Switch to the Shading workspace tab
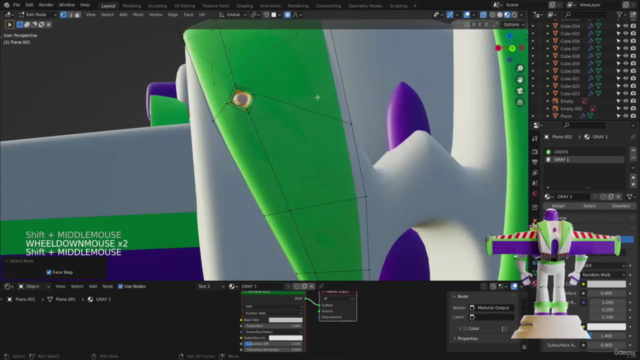The image size is (640, 360). (x=244, y=6)
